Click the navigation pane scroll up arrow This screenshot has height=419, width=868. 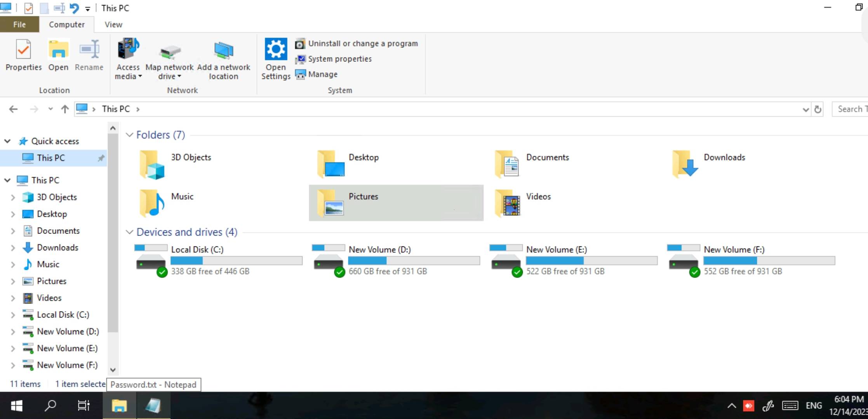pos(113,128)
